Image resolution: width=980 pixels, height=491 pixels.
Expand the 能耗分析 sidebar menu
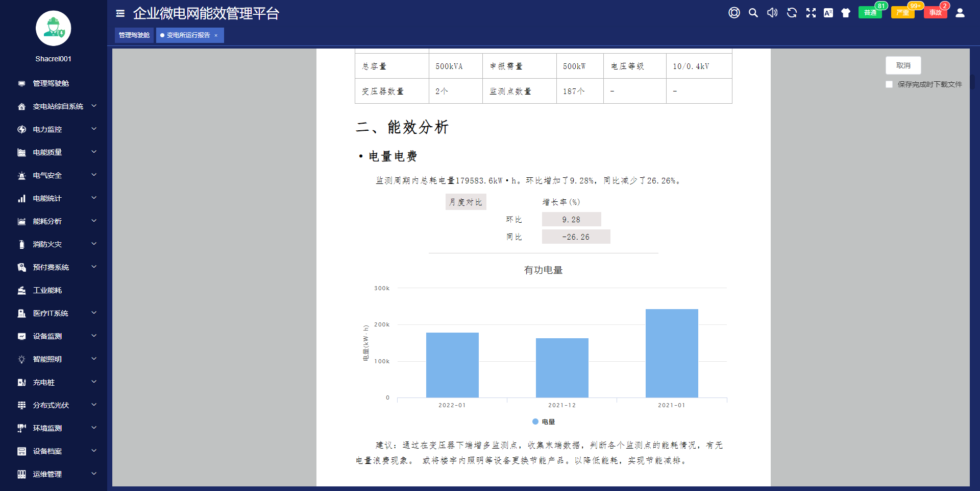point(56,221)
